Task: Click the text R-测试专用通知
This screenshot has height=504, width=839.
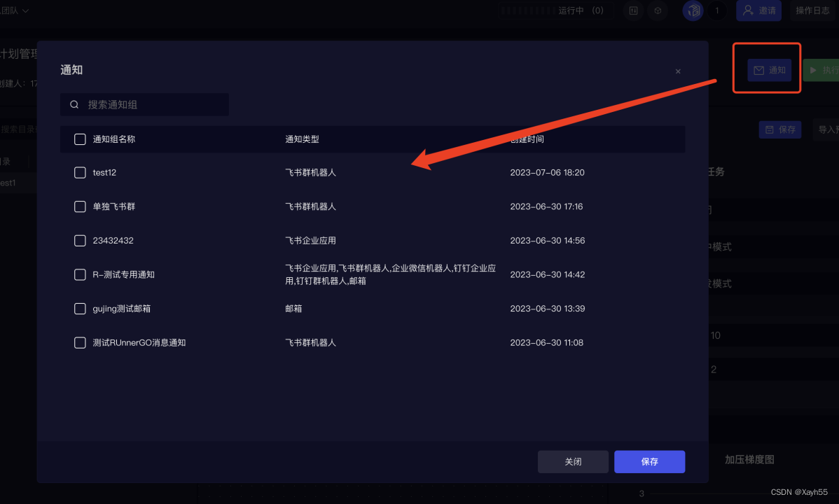Action: click(123, 274)
